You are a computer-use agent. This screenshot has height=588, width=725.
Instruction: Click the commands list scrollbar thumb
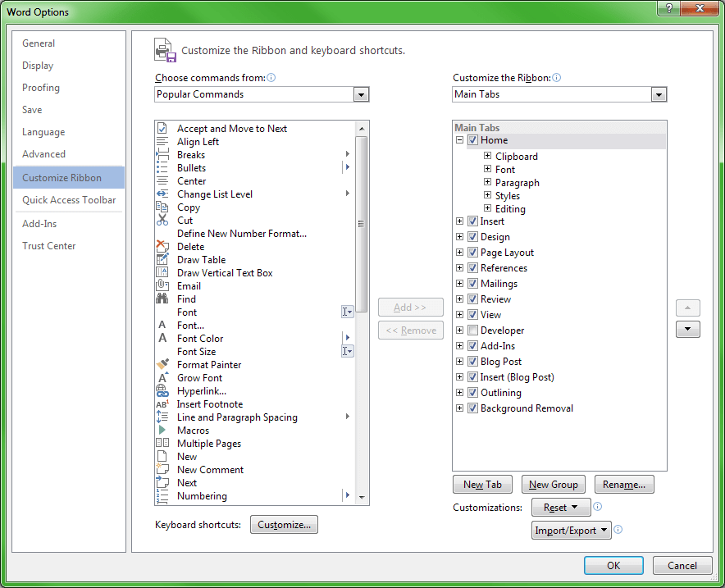pyautogui.click(x=362, y=224)
